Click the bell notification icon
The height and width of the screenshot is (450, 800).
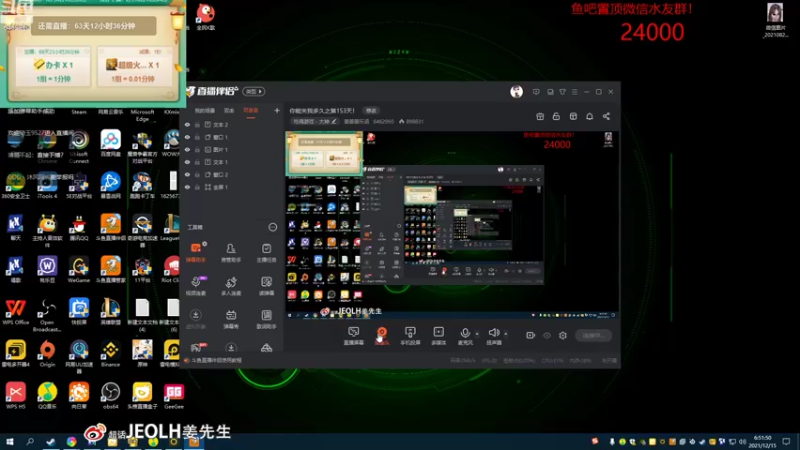tap(589, 116)
